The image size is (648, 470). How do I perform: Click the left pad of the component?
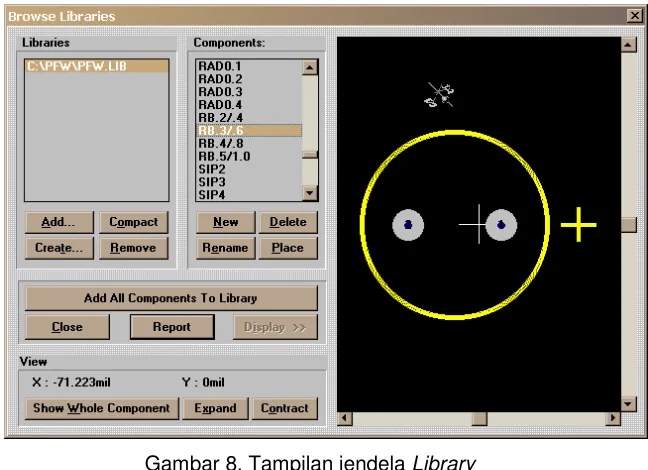pos(408,225)
